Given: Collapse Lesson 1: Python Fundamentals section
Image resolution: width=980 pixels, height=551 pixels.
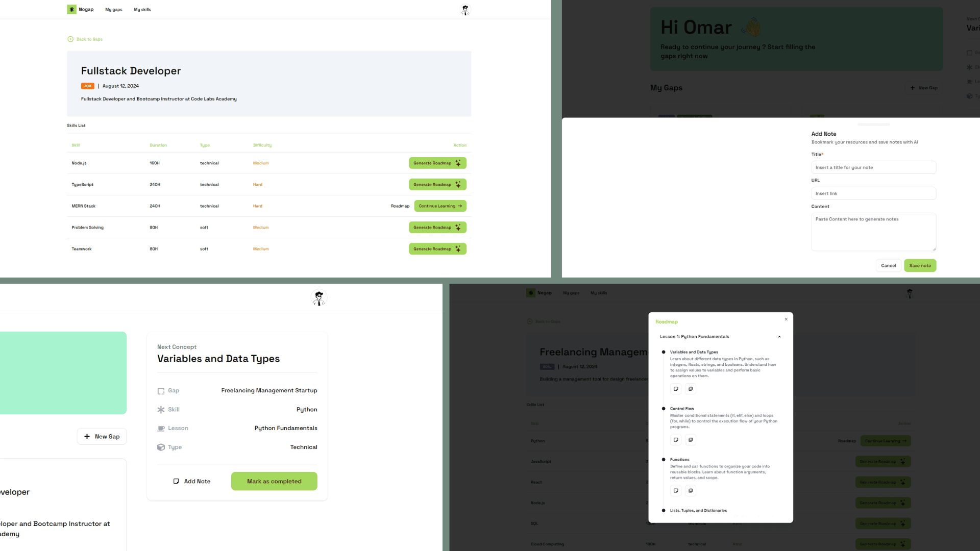Looking at the screenshot, I should pos(779,337).
